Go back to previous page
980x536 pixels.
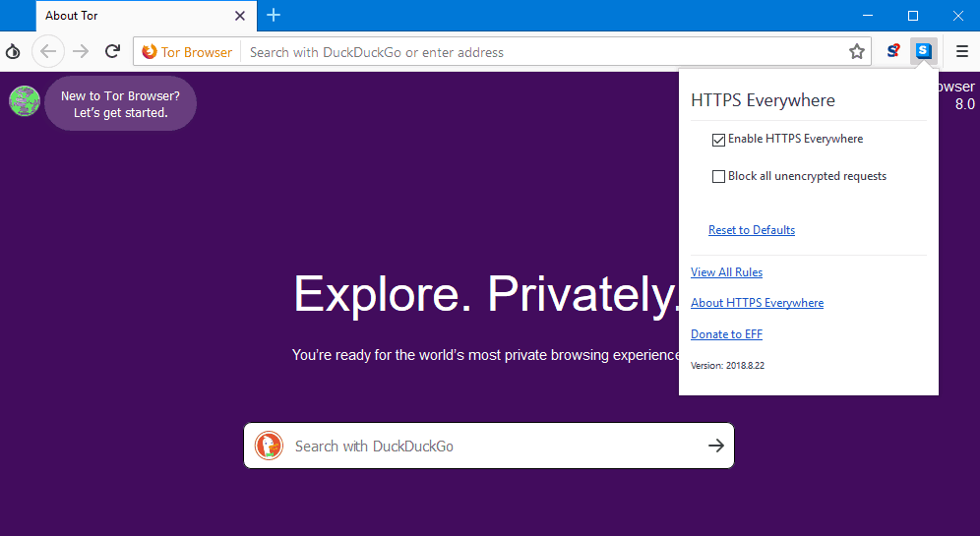[48, 51]
